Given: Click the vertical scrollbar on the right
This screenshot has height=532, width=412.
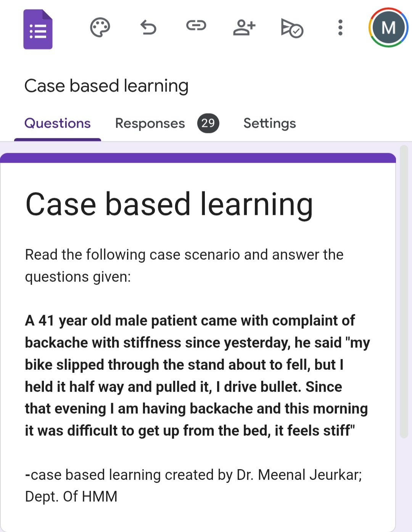Looking at the screenshot, I should [404, 292].
